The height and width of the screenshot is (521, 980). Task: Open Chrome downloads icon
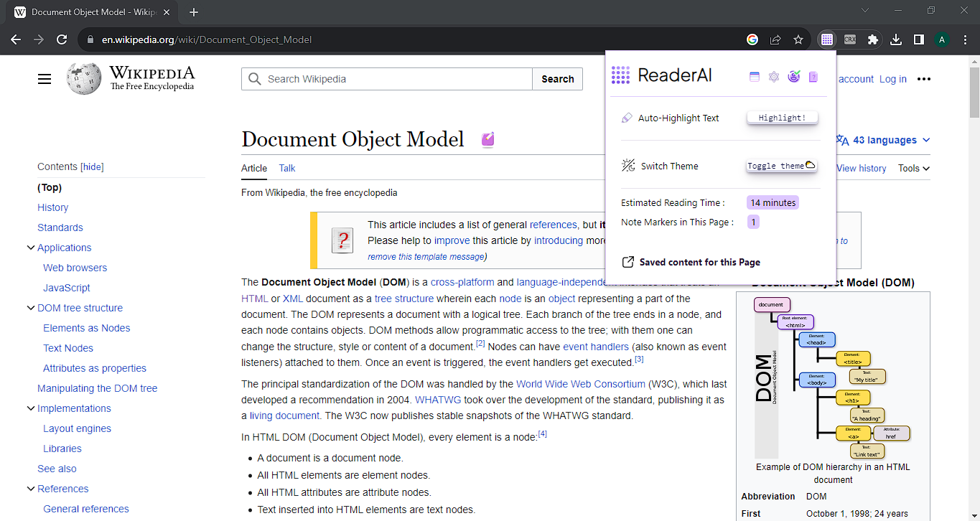tap(896, 39)
